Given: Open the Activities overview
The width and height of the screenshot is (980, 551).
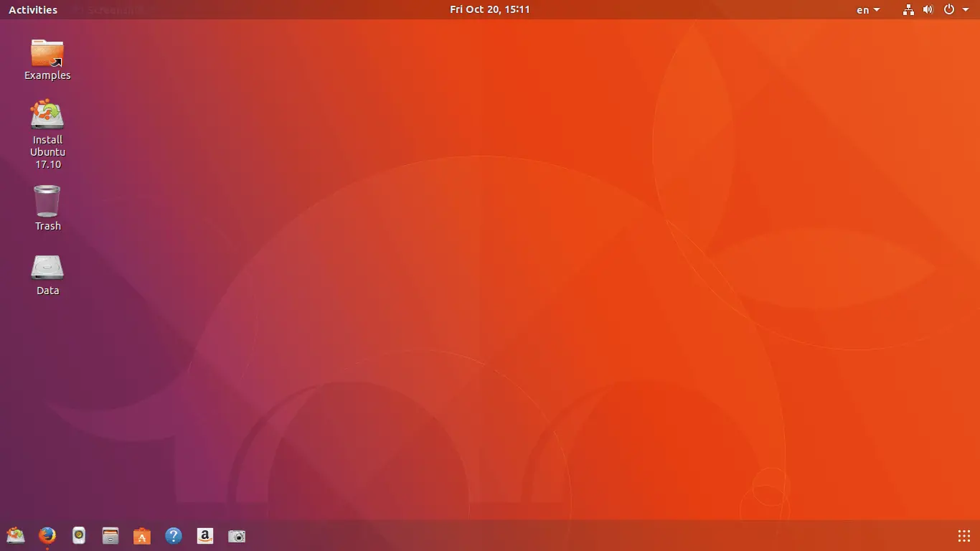Looking at the screenshot, I should (x=33, y=10).
